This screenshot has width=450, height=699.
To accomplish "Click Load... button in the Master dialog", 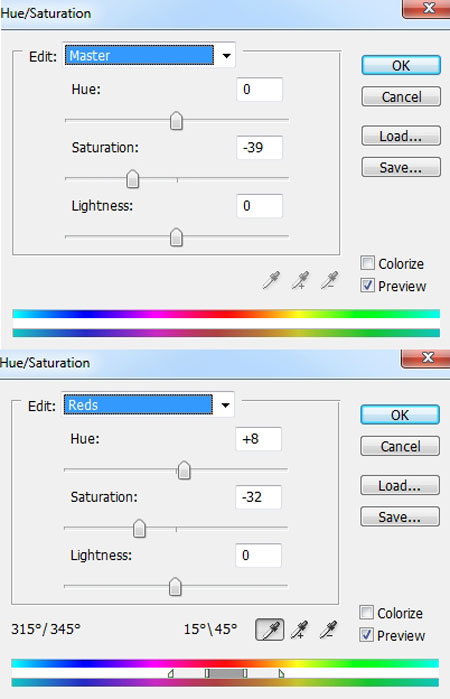I will click(x=401, y=136).
